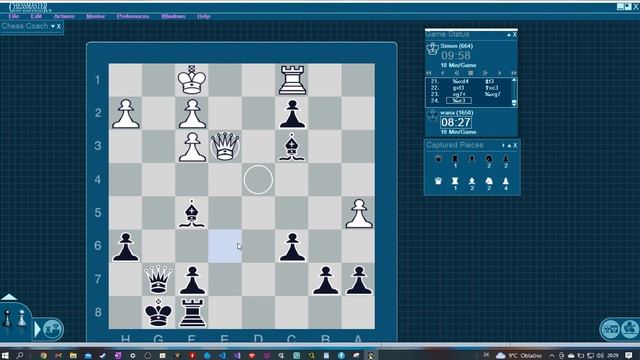
Task: Expand Captured Pieces panel right arrow
Action: pos(503,145)
